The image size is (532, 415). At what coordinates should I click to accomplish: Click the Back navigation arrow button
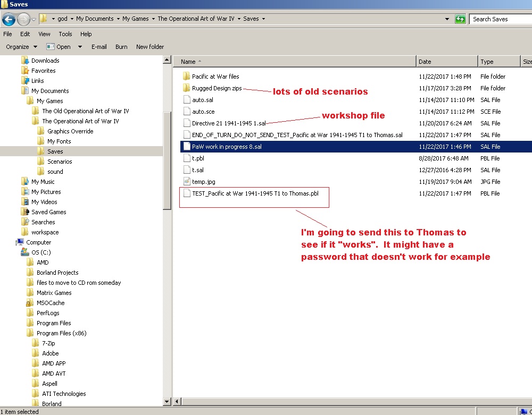(x=9, y=19)
